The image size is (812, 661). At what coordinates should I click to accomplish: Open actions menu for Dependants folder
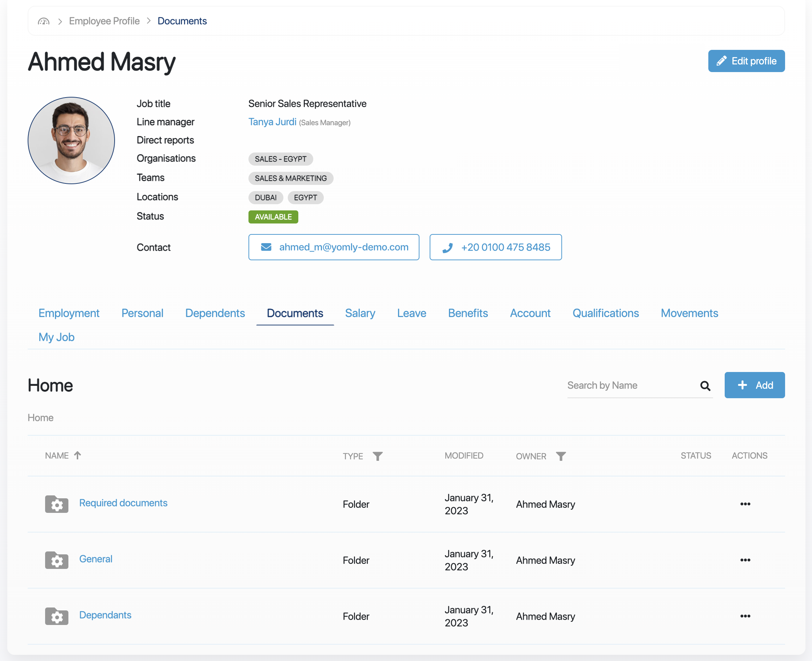click(745, 616)
